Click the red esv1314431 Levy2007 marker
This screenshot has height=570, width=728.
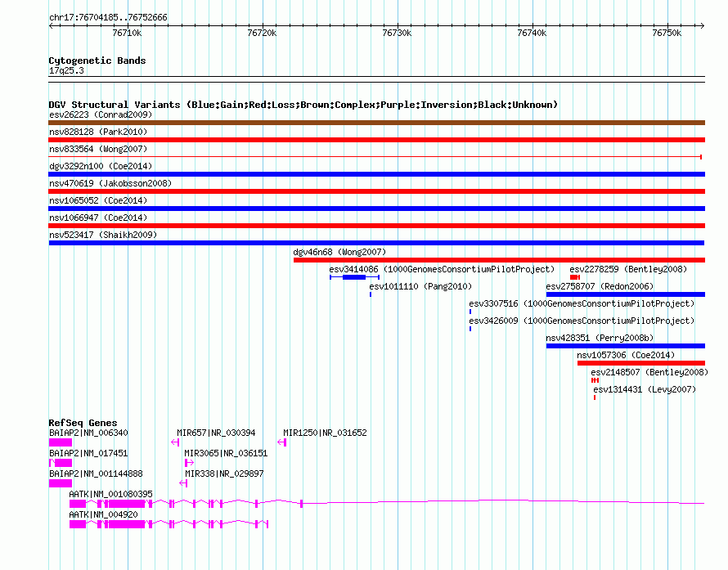[x=595, y=397]
